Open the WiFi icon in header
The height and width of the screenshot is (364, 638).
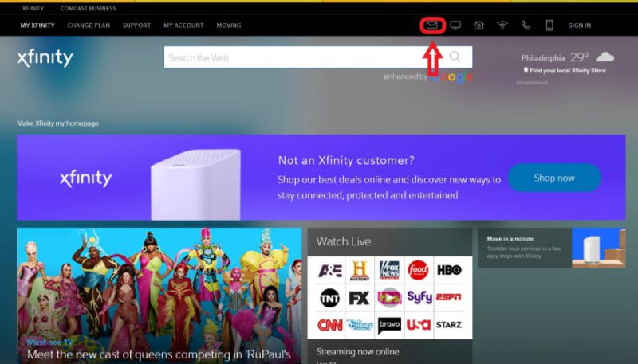502,25
